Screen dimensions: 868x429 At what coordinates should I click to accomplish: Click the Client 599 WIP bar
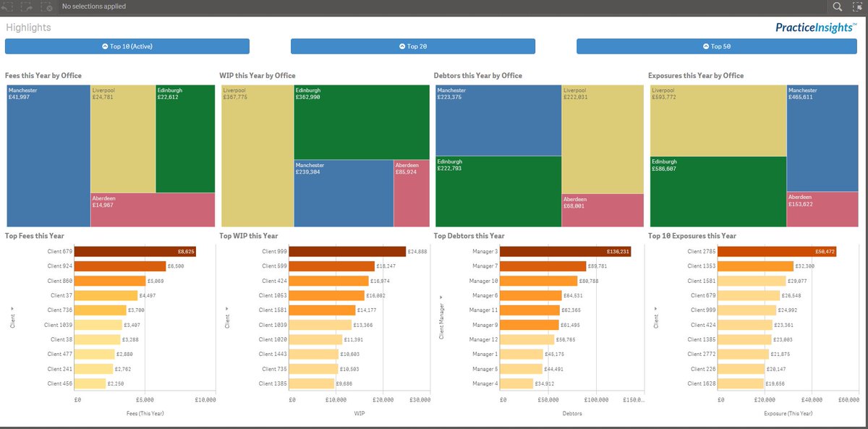click(332, 266)
